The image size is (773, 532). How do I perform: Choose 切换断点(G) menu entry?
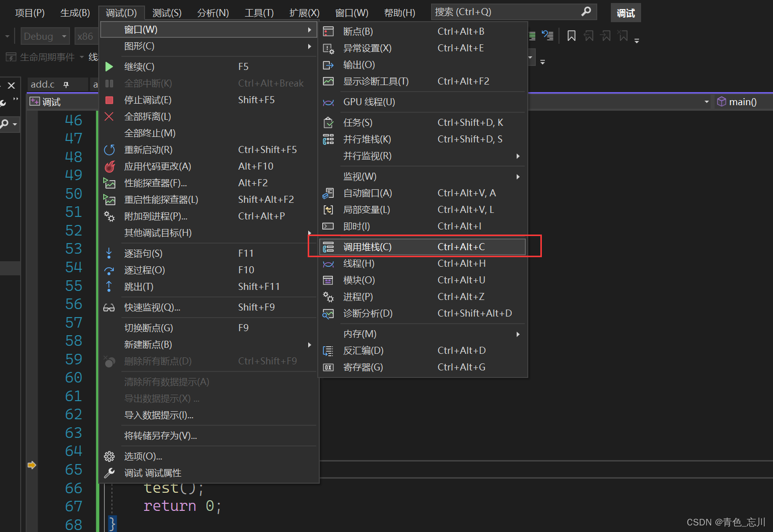[209, 328]
